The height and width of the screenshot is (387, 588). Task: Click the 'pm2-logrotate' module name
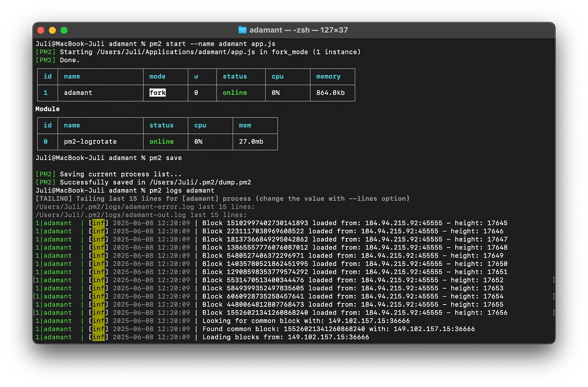click(90, 142)
